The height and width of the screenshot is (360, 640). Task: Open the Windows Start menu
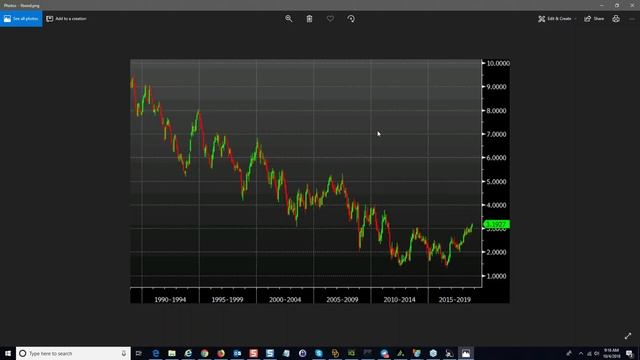pos(8,353)
